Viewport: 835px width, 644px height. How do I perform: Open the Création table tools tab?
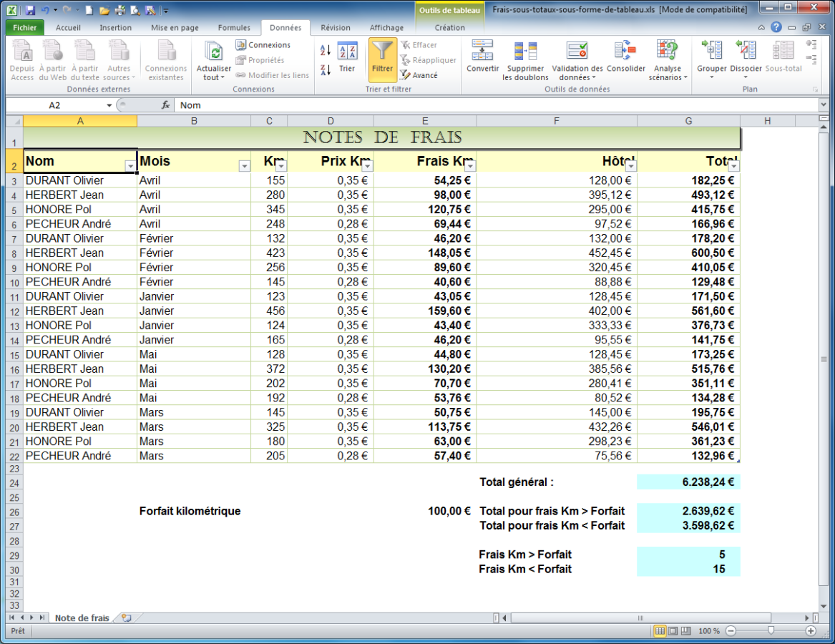click(x=449, y=28)
